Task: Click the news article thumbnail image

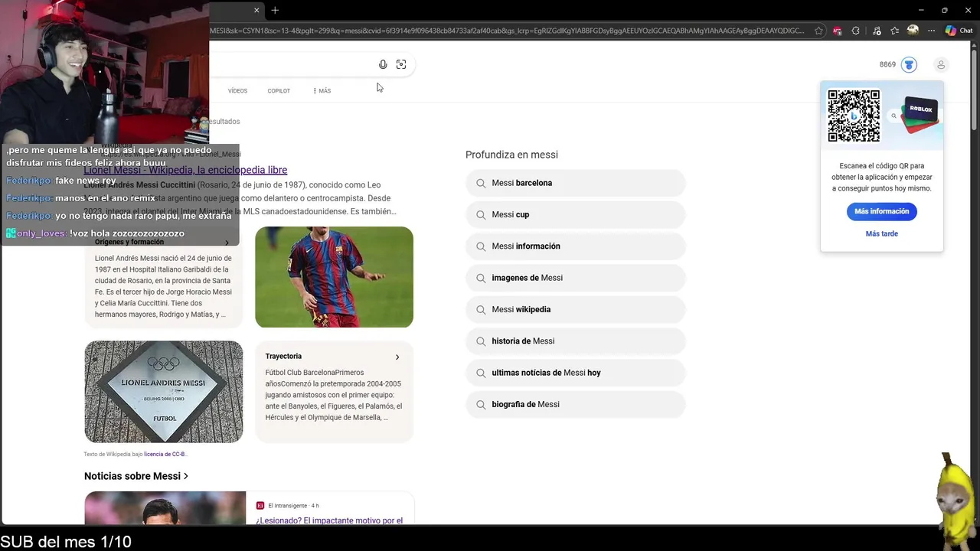Action: (x=165, y=508)
